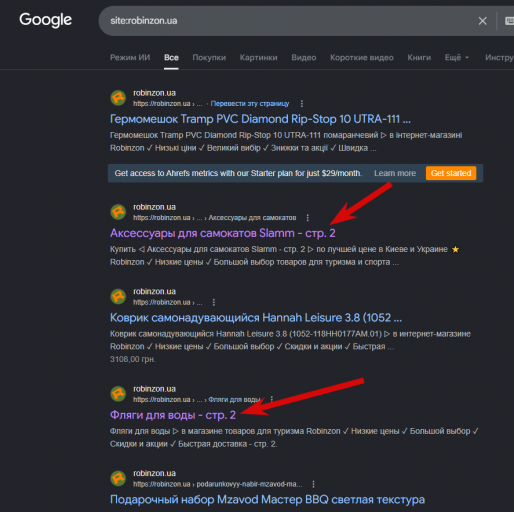Image resolution: width=514 pixels, height=512 pixels.
Task: Open three-dot menu of Фляги для воды result
Action: (272, 399)
